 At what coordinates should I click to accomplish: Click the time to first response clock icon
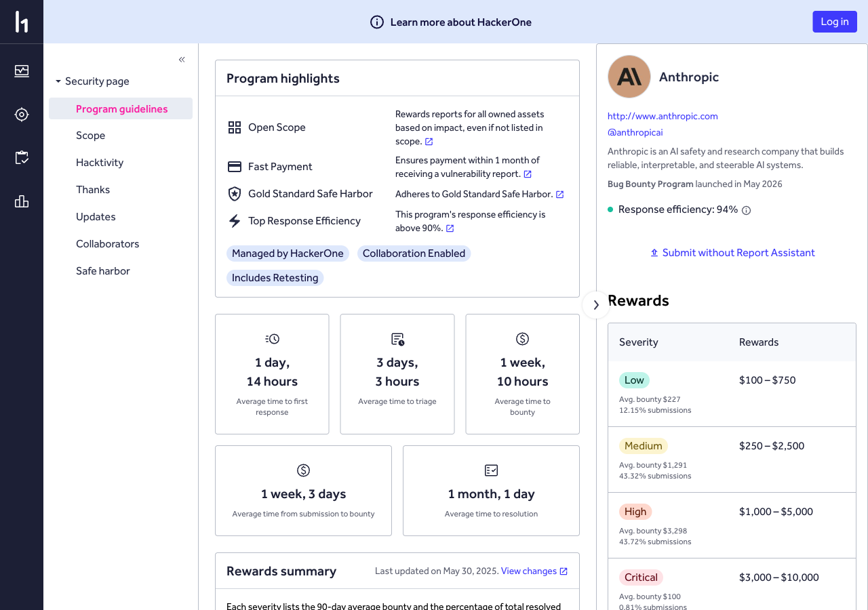[272, 339]
